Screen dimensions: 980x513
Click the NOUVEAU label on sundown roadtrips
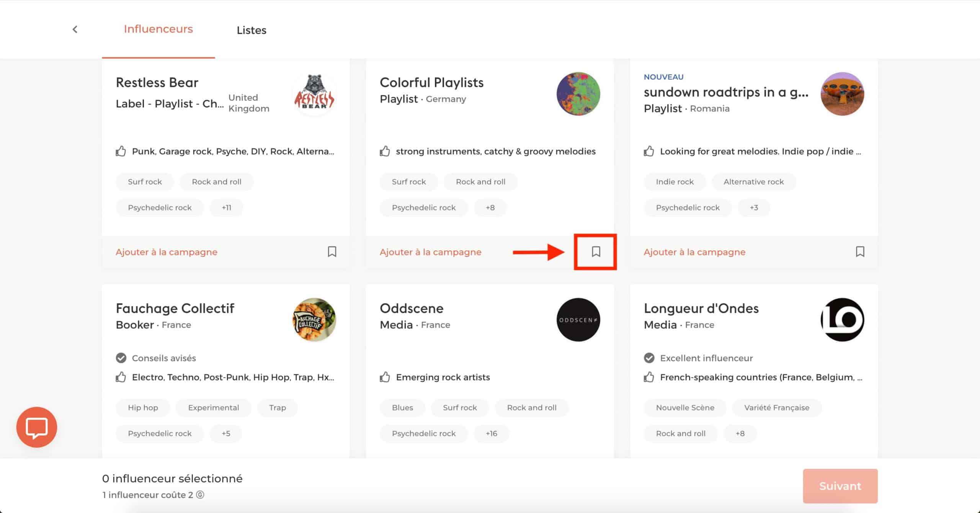[663, 77]
